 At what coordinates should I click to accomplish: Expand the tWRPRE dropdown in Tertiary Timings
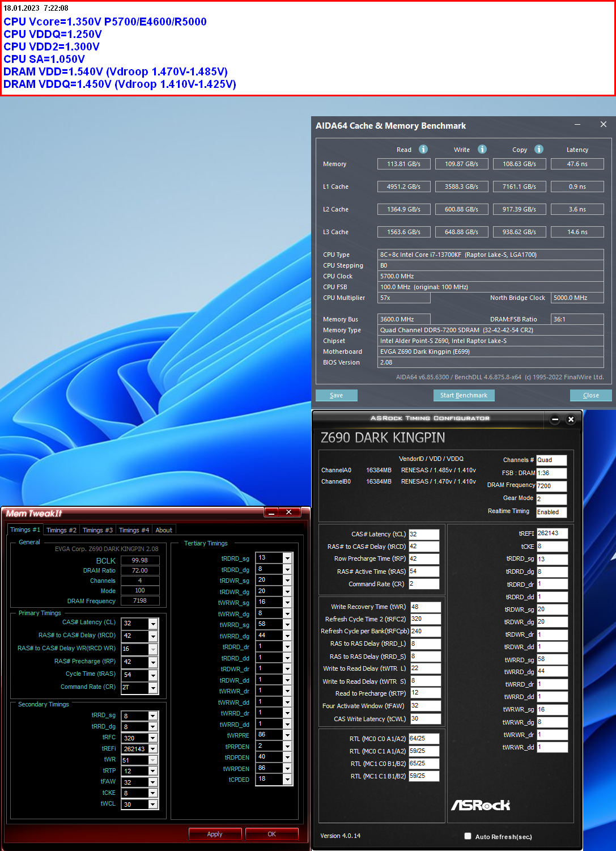287,735
